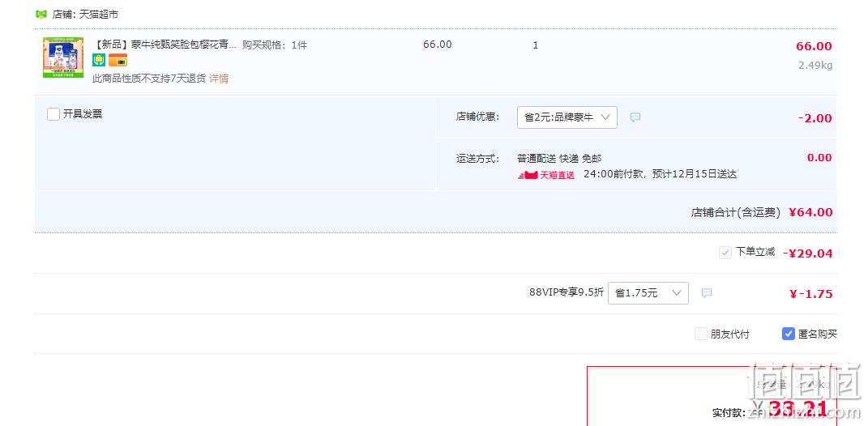The image size is (868, 426).
Task: Click the Tmall store cat icon
Action: (x=41, y=15)
